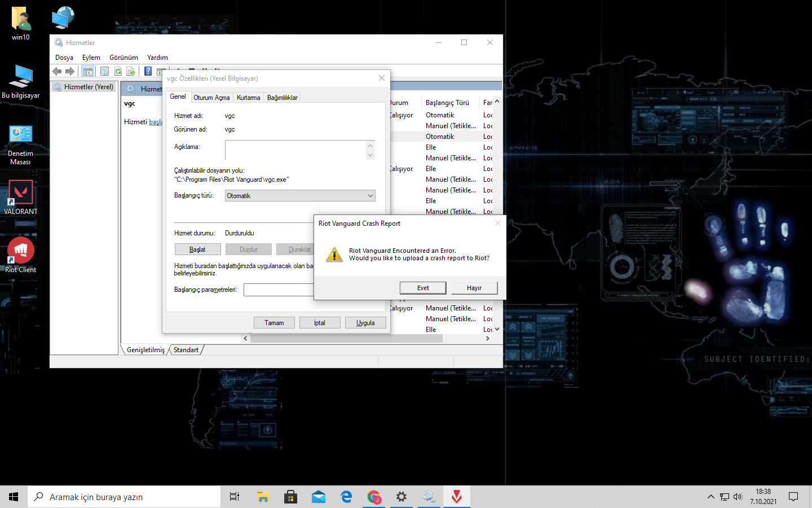This screenshot has height=508, width=812.
Task: Click the vgc.exe executable path text
Action: [x=232, y=179]
